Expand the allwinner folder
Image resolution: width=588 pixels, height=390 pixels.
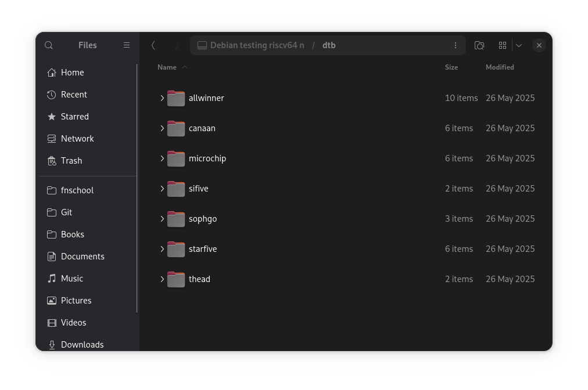pyautogui.click(x=162, y=98)
